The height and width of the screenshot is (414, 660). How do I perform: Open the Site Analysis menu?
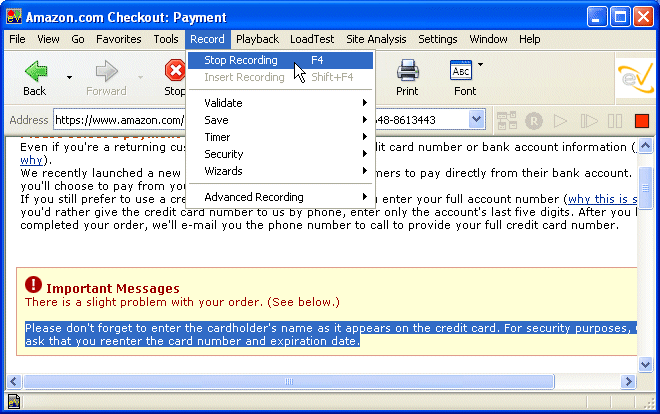tap(376, 39)
